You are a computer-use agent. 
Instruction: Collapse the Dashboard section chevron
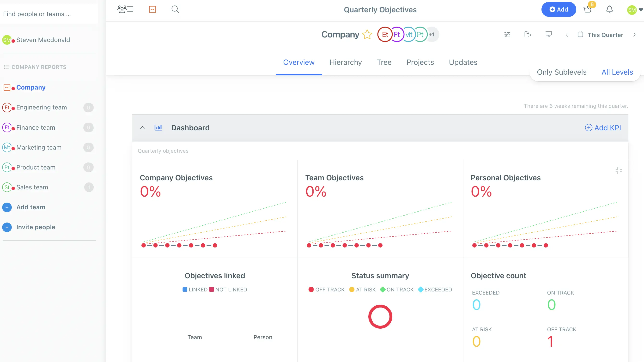point(142,128)
